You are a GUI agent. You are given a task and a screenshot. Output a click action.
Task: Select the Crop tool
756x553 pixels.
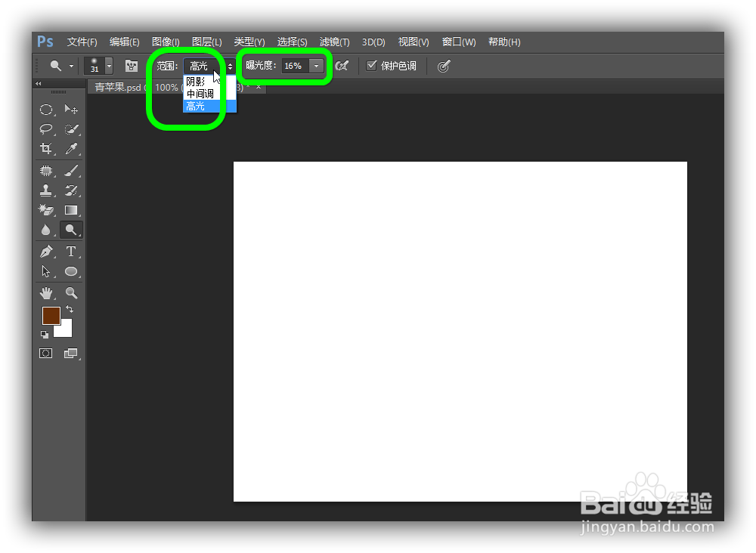[46, 148]
